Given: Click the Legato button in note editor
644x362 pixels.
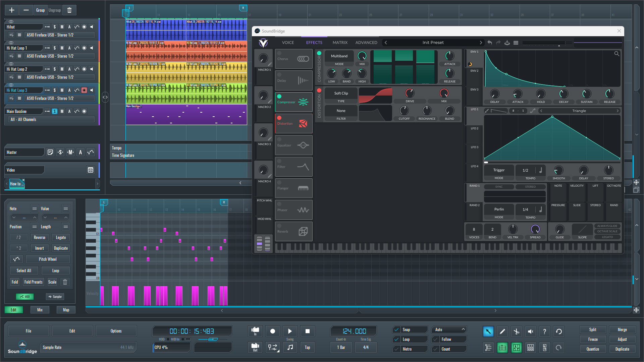Looking at the screenshot, I should click(x=61, y=237).
